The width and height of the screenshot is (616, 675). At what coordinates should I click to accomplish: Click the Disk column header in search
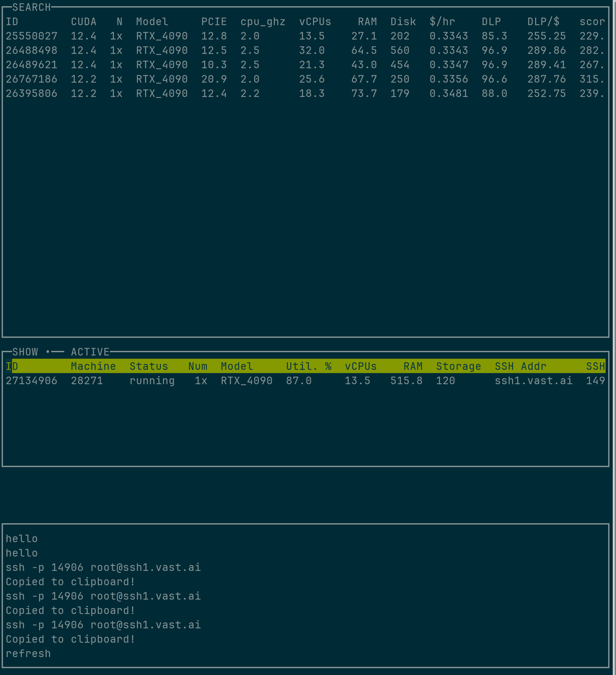click(404, 22)
